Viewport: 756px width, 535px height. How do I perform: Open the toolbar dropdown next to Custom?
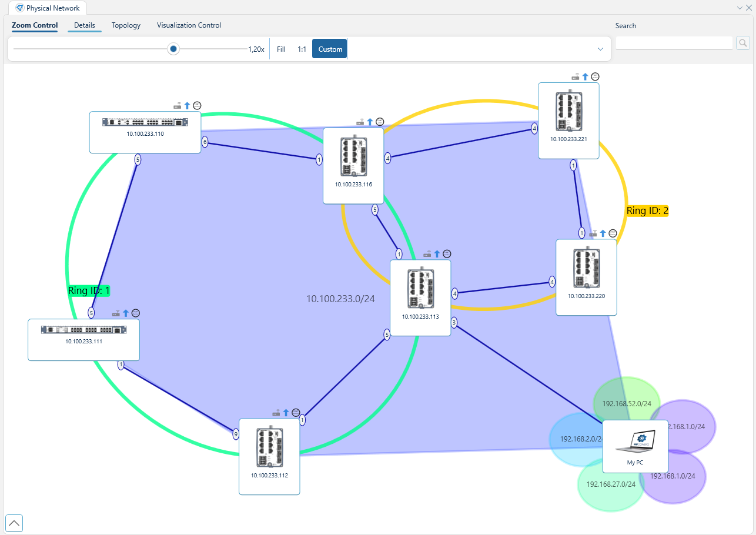click(600, 49)
